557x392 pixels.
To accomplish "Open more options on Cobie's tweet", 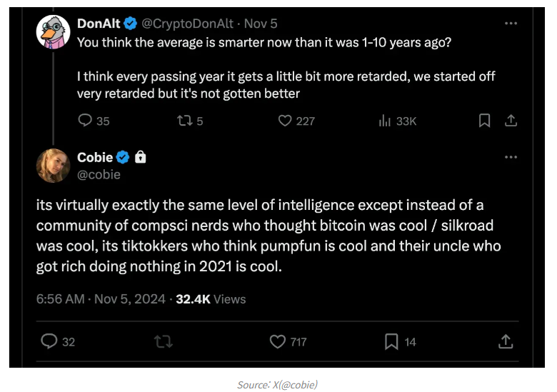I will pos(511,157).
